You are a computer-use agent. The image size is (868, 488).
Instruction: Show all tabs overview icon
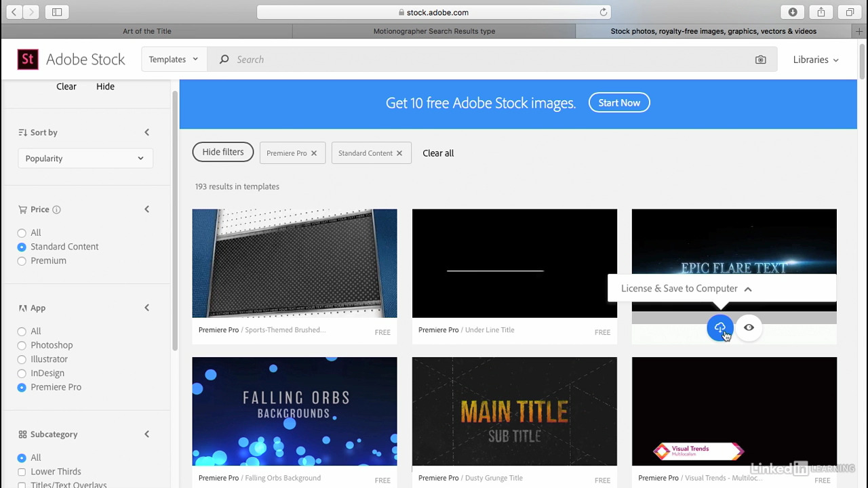(x=850, y=12)
